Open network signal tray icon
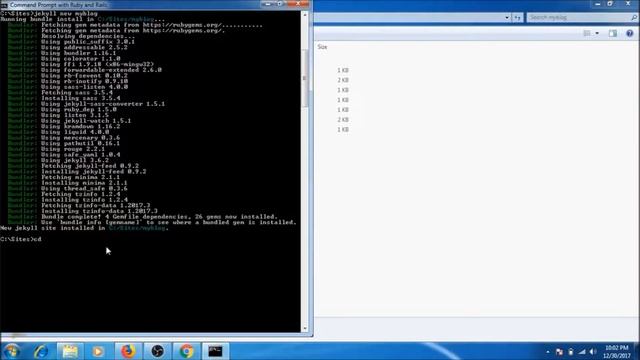Viewport: 640px width, 360px height. (582, 352)
